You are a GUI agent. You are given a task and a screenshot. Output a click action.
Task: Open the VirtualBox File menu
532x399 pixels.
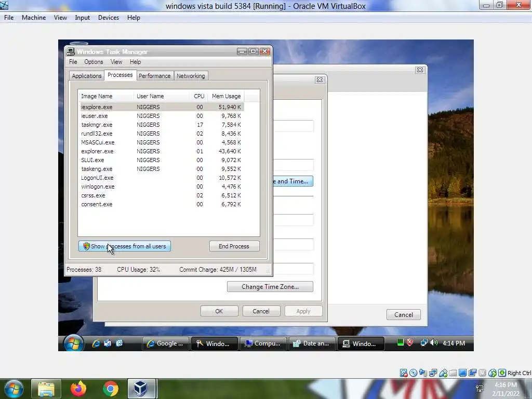(9, 18)
